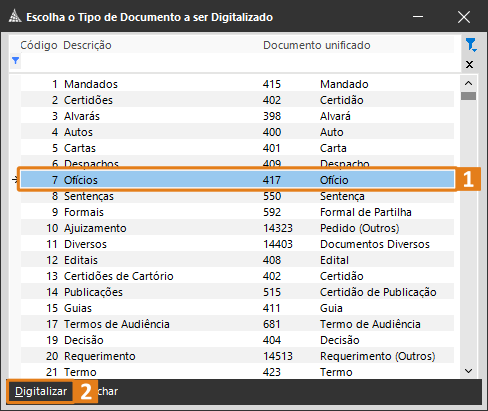This screenshot has width=488, height=411.
Task: Select the Publicações document type
Action: (x=237, y=292)
